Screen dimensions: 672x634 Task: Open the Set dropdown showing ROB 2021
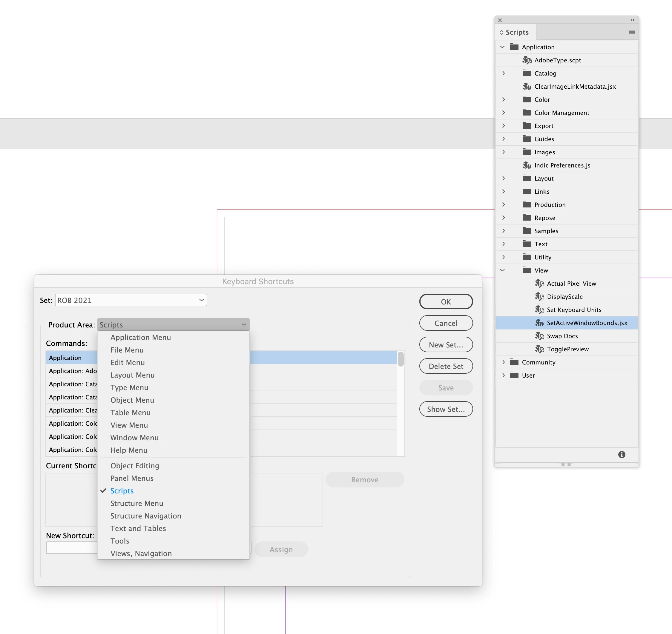pyautogui.click(x=131, y=300)
